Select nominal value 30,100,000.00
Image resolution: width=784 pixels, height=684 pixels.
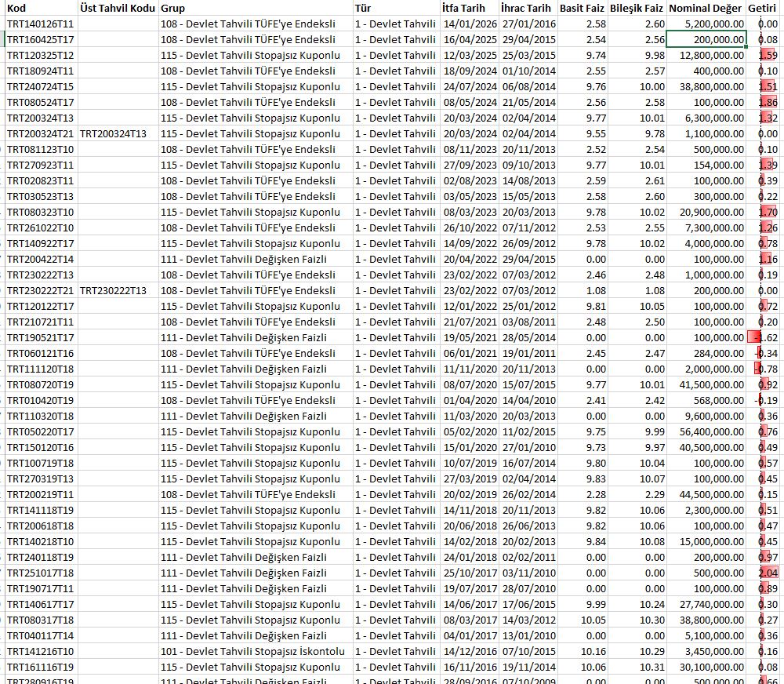click(x=706, y=667)
